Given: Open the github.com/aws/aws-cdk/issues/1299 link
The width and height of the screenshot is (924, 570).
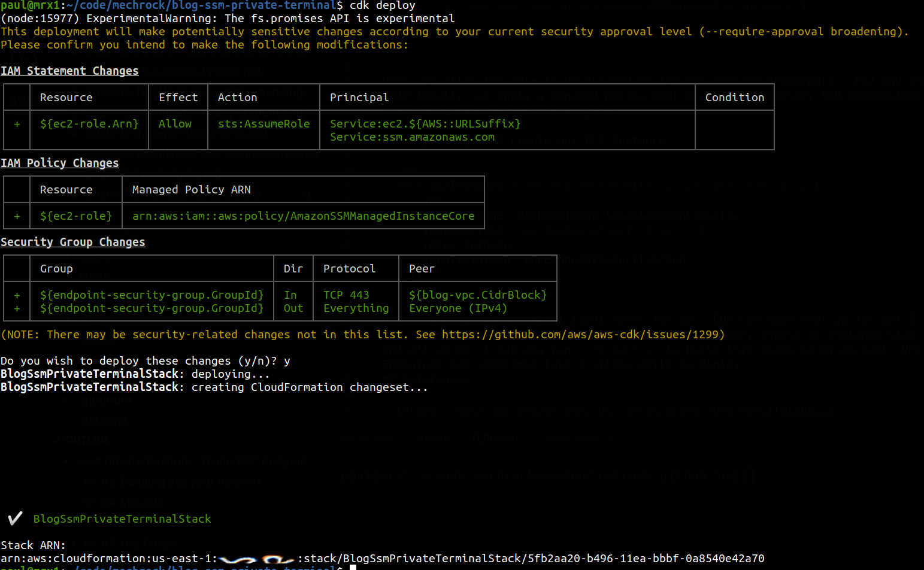Looking at the screenshot, I should click(x=580, y=334).
